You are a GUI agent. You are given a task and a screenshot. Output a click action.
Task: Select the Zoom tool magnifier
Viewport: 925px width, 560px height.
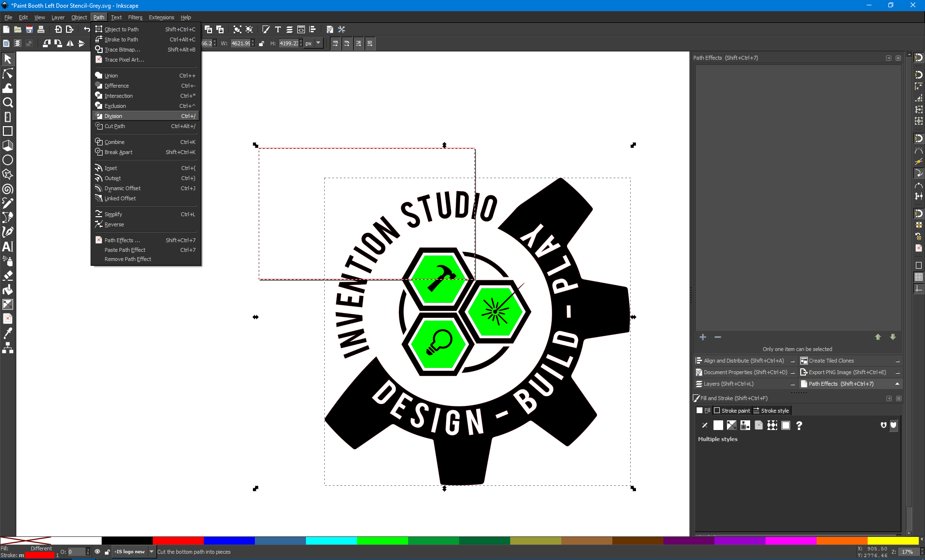click(x=8, y=103)
